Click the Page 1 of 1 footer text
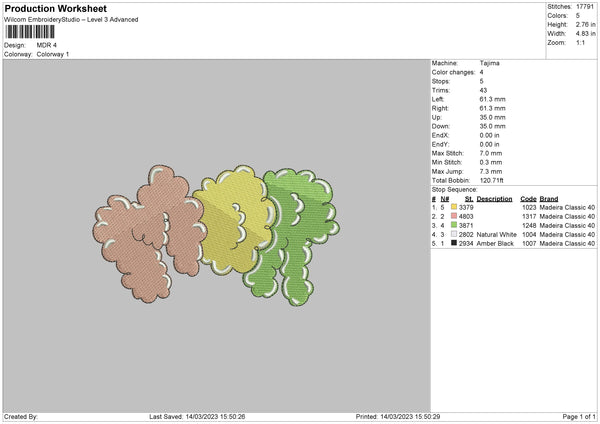The image size is (600, 424). [579, 416]
